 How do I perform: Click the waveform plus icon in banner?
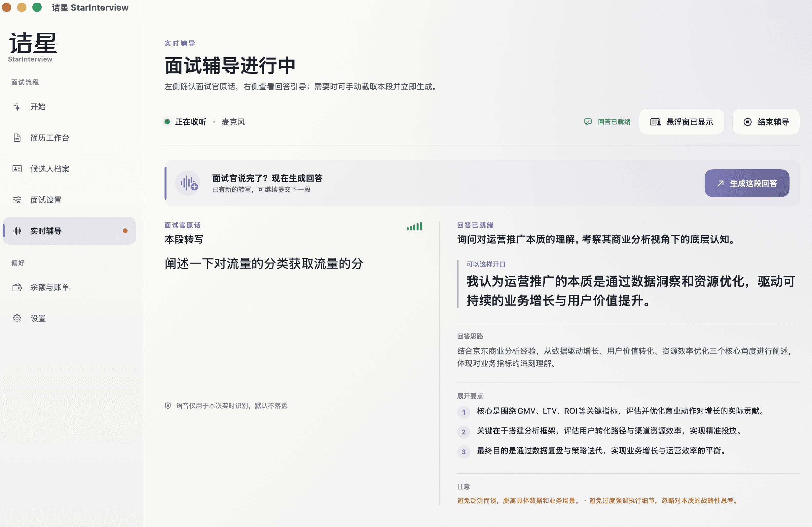coord(188,183)
